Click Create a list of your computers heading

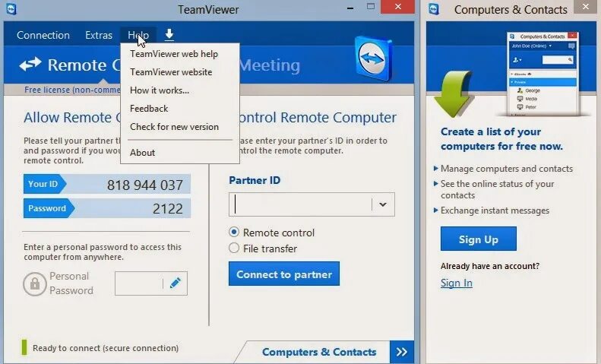point(501,139)
